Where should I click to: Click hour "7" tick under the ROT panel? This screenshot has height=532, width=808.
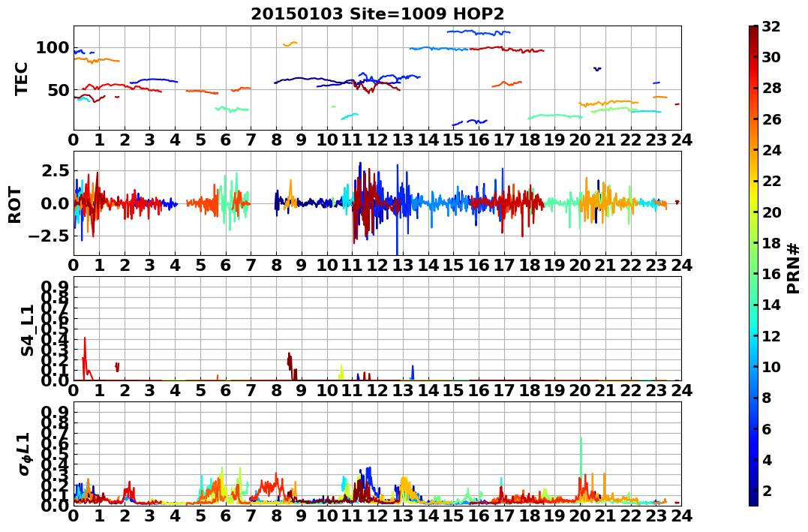[x=251, y=265]
